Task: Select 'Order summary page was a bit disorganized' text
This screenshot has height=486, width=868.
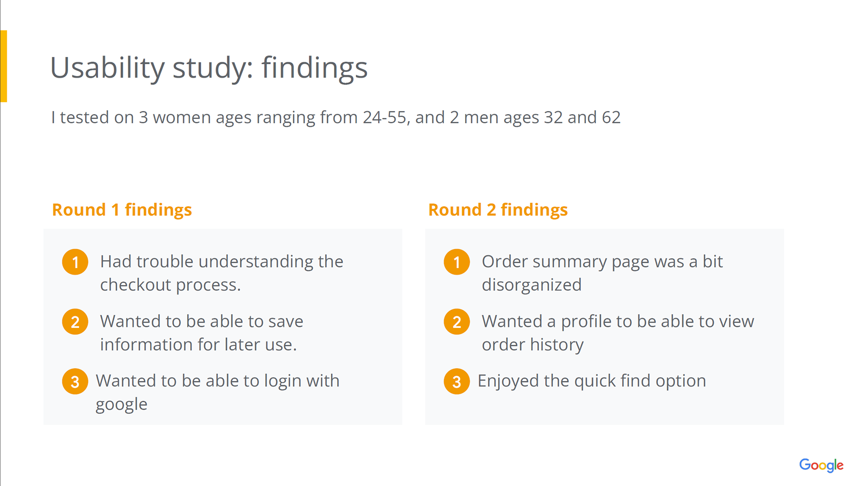Action: point(602,273)
